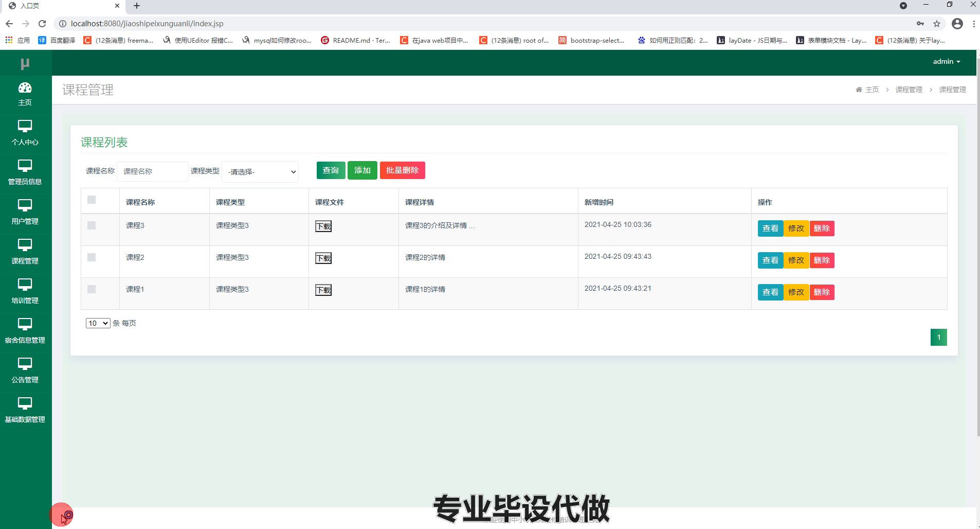Edit 课程3 with 修改 button

pyautogui.click(x=796, y=228)
